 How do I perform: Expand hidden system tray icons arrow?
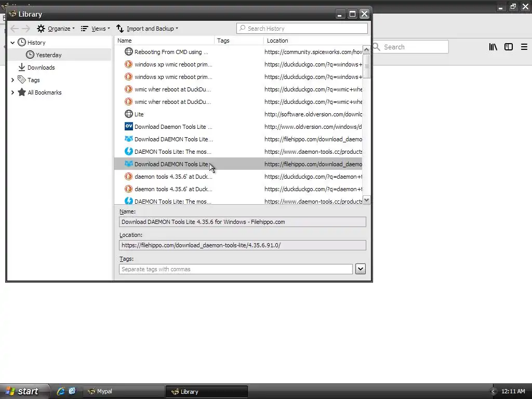tap(493, 392)
